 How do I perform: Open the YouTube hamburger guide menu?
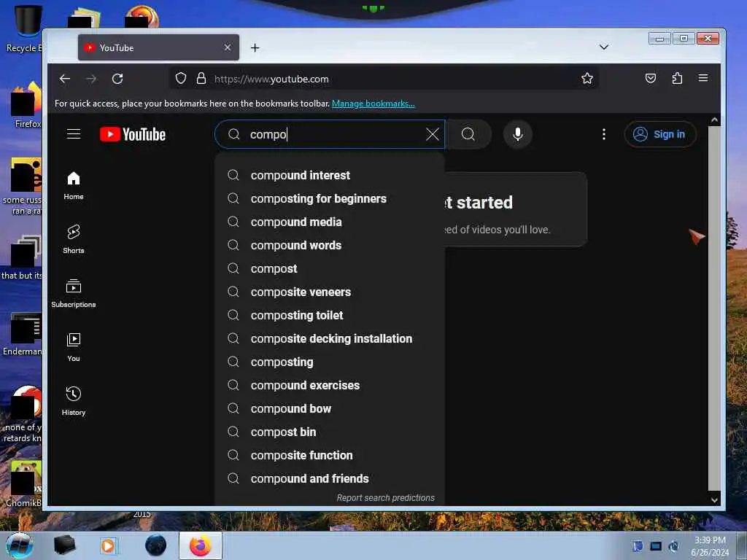74,134
